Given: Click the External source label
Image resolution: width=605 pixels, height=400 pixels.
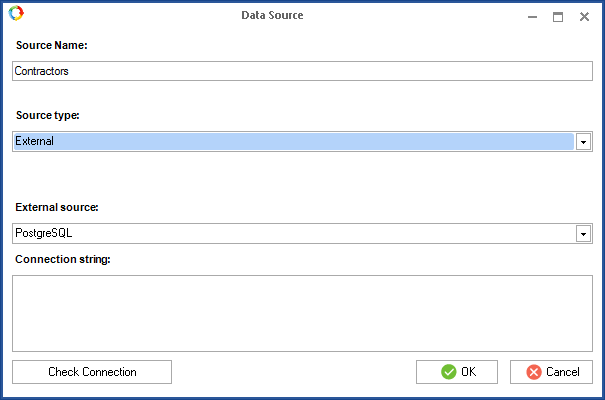Looking at the screenshot, I should pyautogui.click(x=57, y=207).
